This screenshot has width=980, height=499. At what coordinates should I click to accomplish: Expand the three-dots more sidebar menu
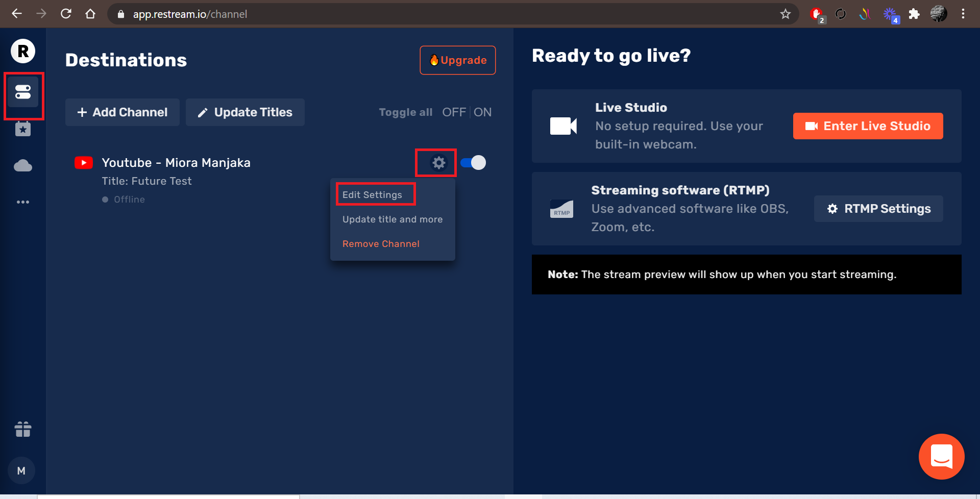pos(23,202)
